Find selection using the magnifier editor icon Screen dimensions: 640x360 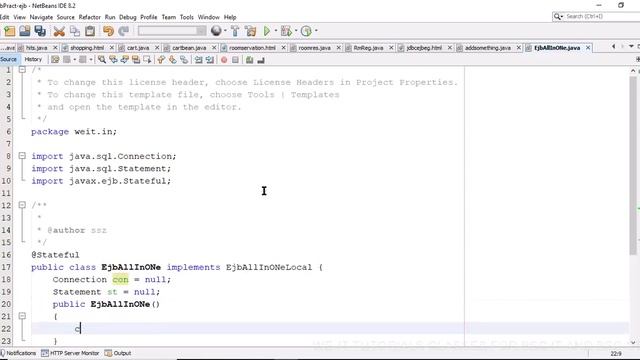tap(102, 60)
